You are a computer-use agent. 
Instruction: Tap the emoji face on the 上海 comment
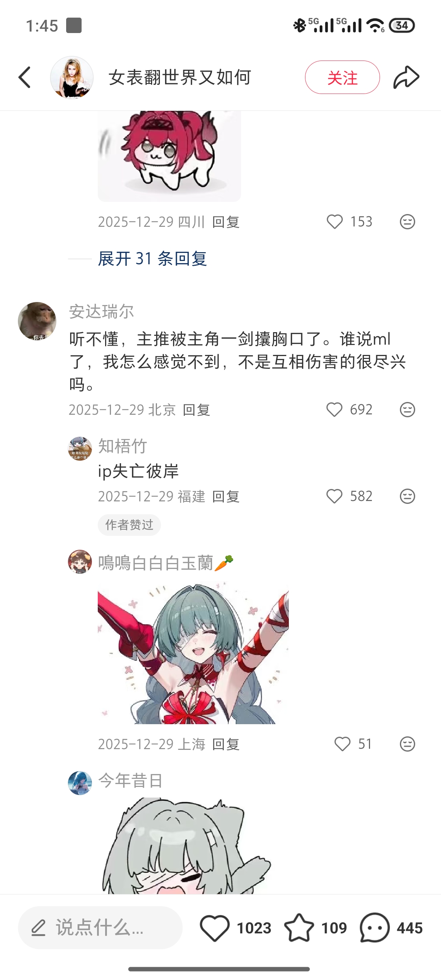coord(407,744)
